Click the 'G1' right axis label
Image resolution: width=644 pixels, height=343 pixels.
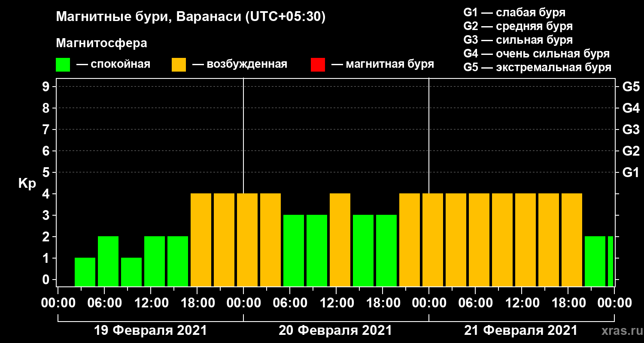631,172
